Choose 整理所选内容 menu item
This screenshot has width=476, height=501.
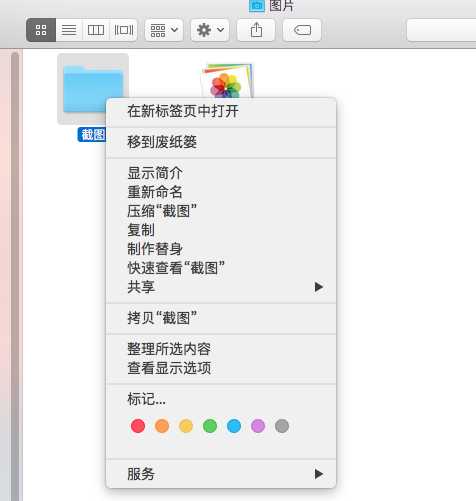click(221, 349)
